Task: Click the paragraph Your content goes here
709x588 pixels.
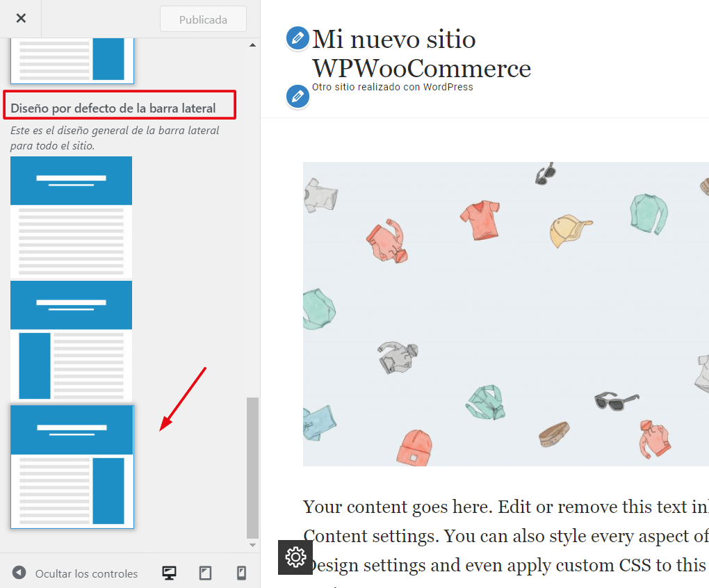Action: tap(506, 536)
